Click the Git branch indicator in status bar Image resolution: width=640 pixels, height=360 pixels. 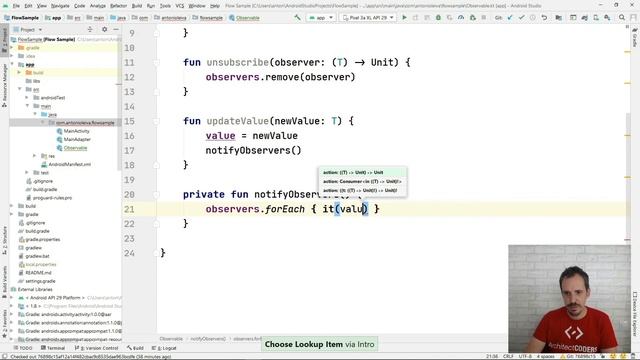click(579, 356)
